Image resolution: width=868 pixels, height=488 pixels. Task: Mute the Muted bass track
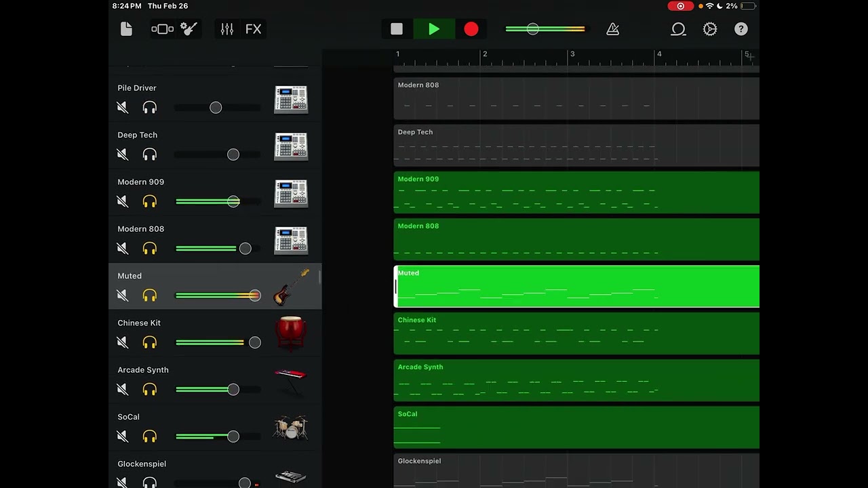point(123,296)
